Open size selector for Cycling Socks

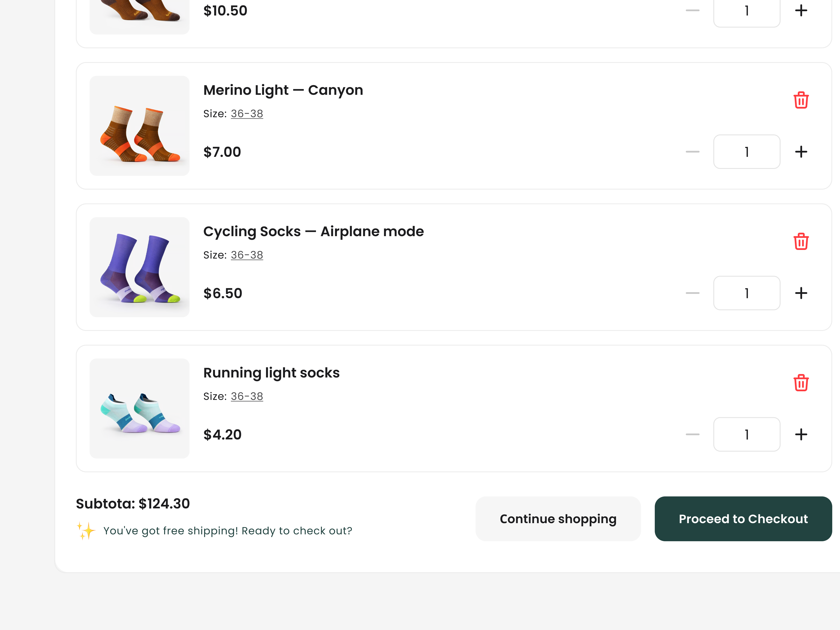coord(247,255)
